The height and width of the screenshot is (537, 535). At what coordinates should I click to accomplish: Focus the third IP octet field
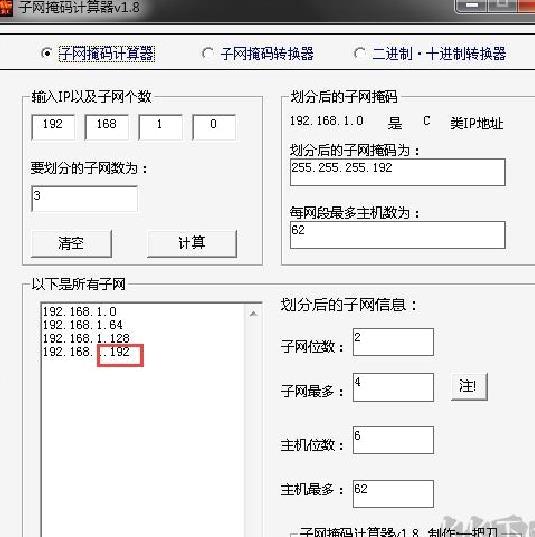pos(160,127)
